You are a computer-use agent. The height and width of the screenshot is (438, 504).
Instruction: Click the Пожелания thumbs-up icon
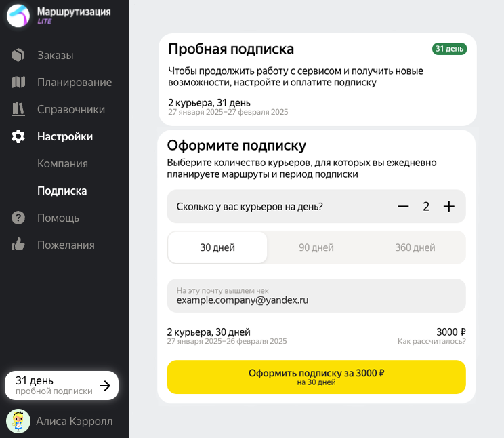point(18,245)
